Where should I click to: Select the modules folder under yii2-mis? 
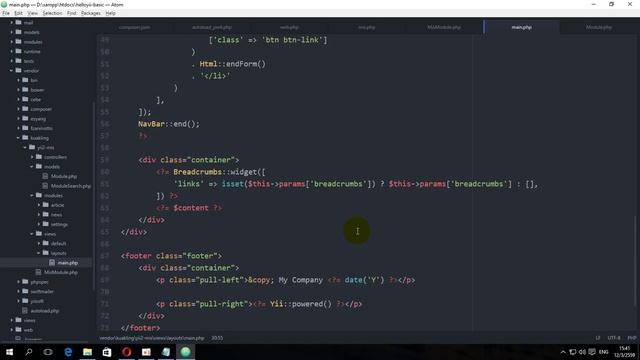pos(53,196)
